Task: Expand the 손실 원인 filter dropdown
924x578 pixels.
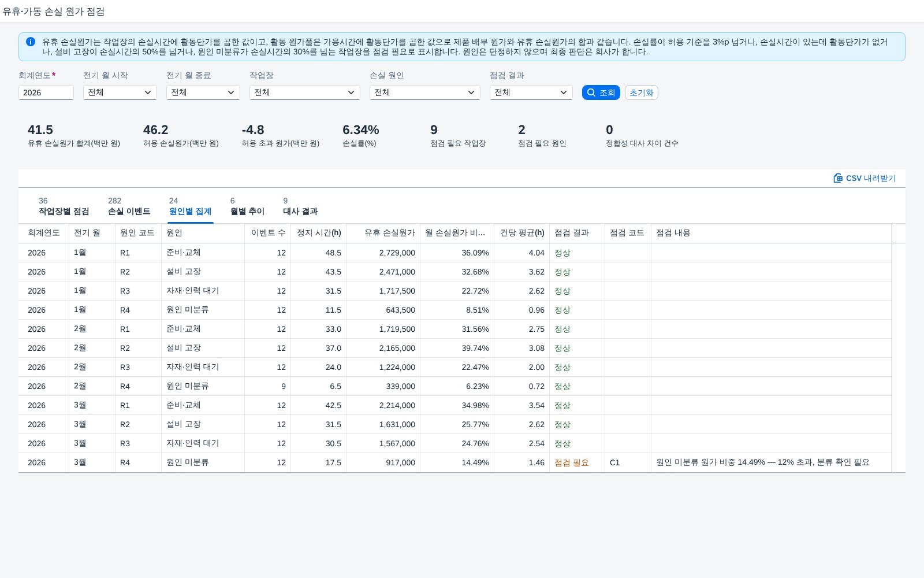Action: tap(425, 92)
